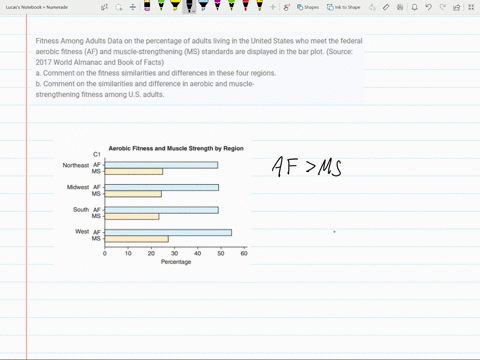This screenshot has height=360, width=480.
Task: Redo the last action
Action: (443, 7)
